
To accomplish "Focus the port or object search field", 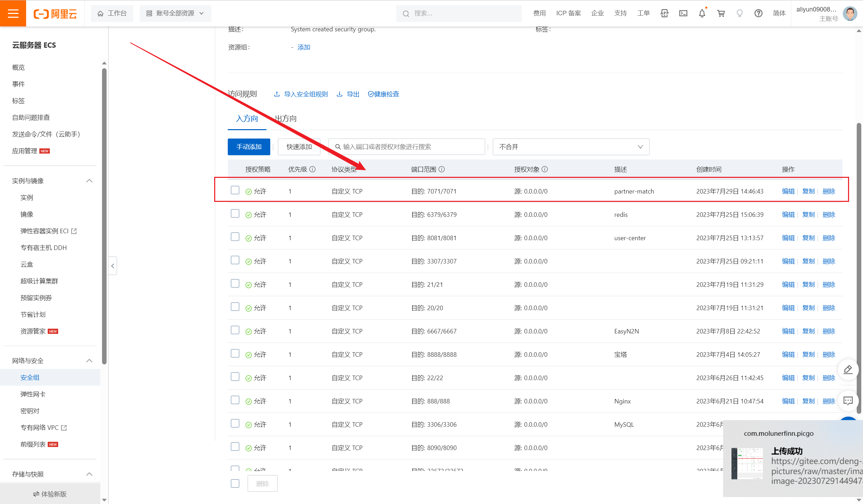I will [x=406, y=147].
